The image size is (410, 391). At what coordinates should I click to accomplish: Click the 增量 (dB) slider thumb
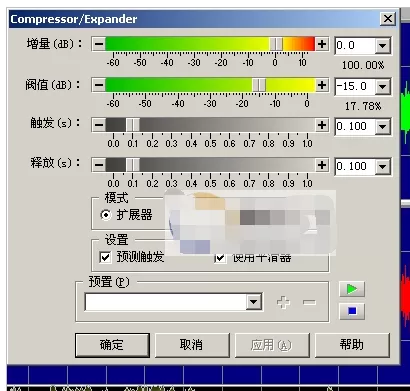click(x=276, y=44)
